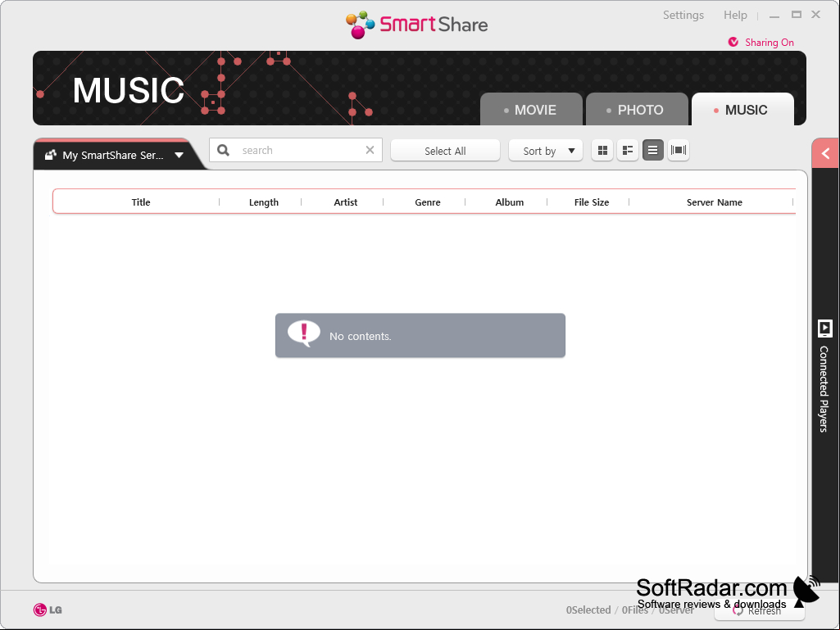Click the 0Selected status text

[x=588, y=610]
